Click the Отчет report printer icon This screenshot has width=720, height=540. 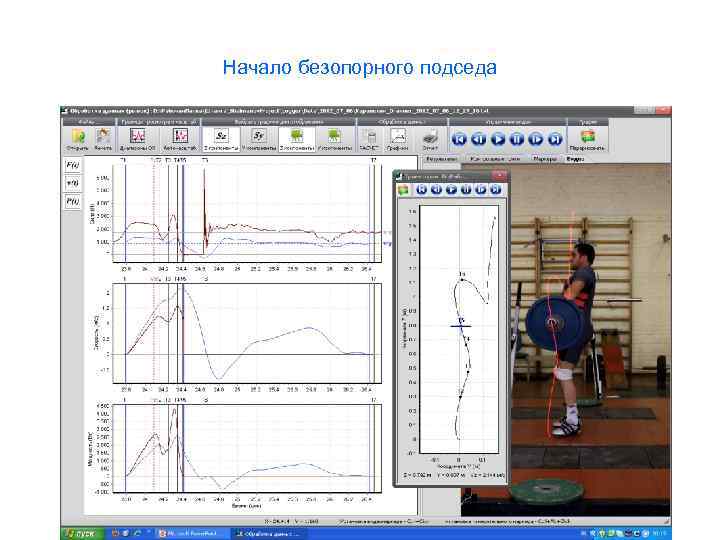430,139
